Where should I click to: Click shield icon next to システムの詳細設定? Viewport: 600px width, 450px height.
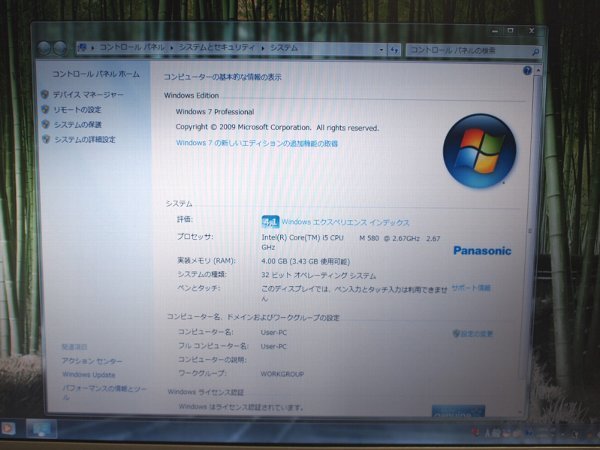point(46,139)
